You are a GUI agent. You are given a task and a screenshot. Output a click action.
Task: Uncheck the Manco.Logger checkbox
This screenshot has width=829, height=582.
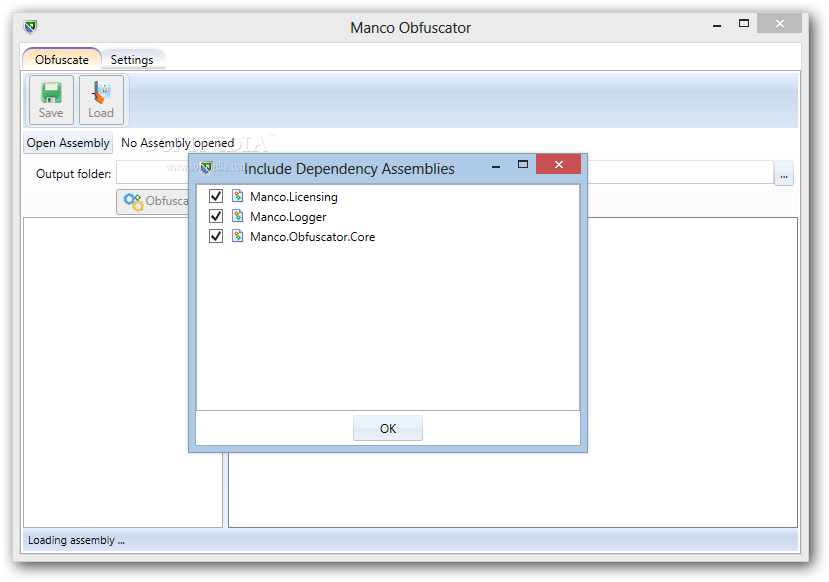(216, 216)
